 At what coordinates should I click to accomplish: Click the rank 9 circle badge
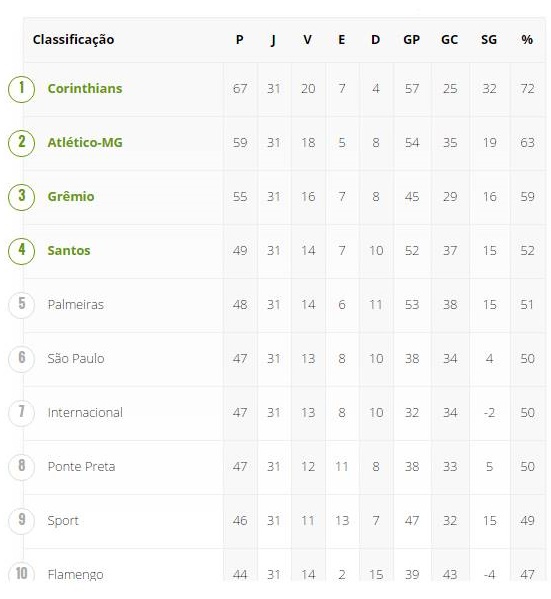[21, 521]
